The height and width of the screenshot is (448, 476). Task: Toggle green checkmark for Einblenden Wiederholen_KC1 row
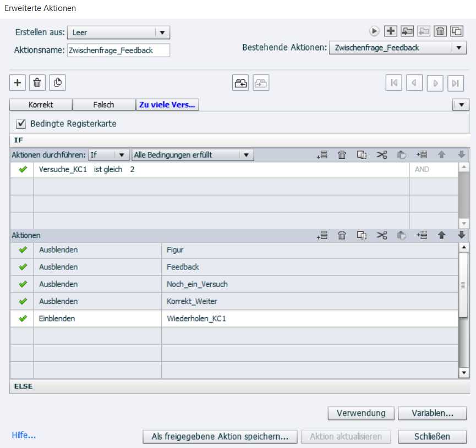pos(23,319)
